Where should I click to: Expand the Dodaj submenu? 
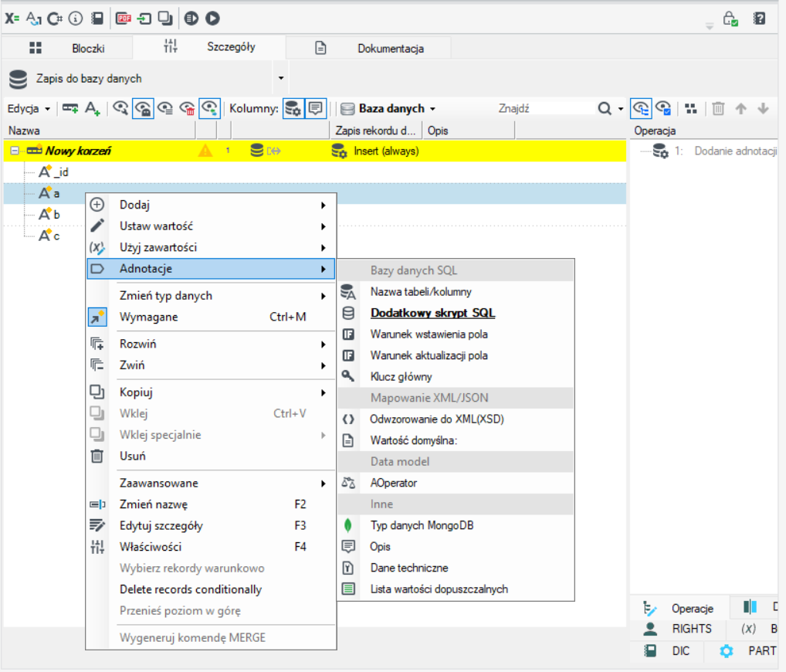(211, 205)
